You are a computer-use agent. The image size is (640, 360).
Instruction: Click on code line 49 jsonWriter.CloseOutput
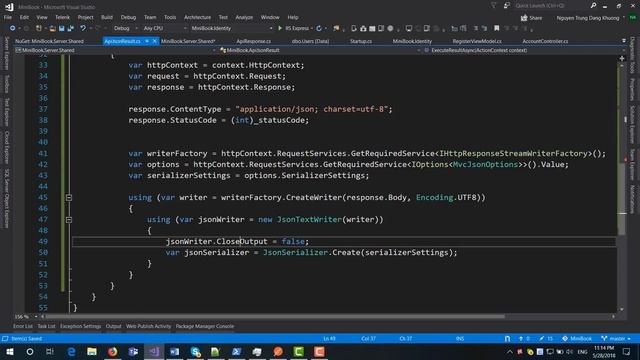coord(237,242)
